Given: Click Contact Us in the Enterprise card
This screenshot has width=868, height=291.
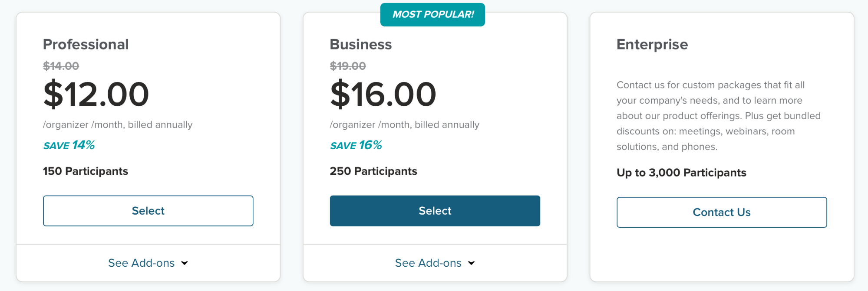Looking at the screenshot, I should tap(722, 212).
